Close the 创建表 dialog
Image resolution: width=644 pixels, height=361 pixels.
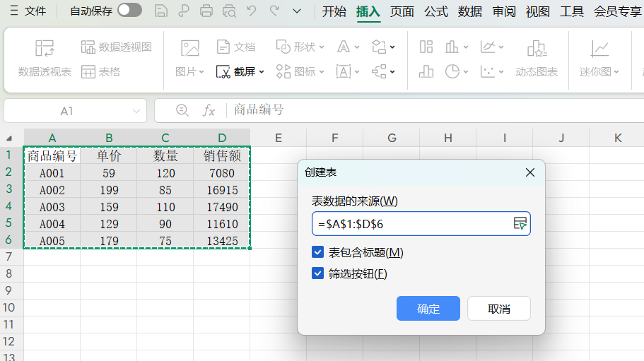click(530, 172)
